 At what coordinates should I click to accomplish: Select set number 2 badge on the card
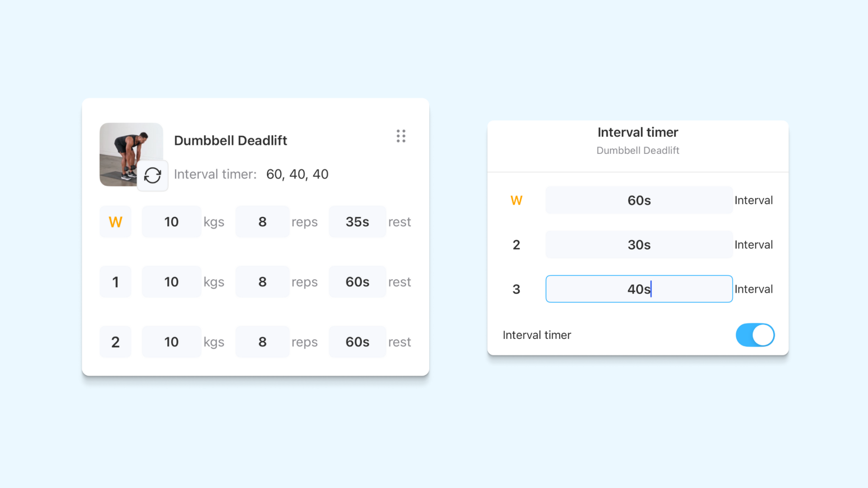(115, 342)
